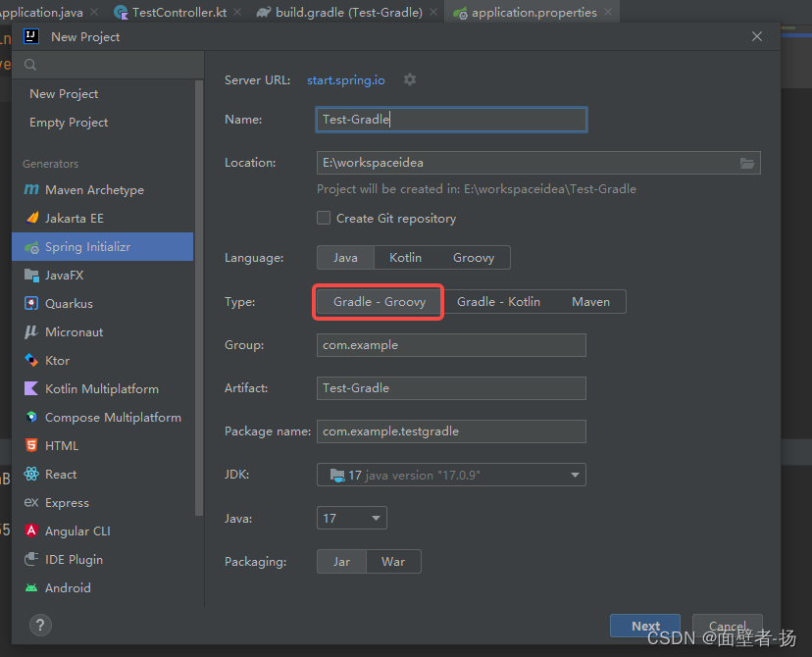Select Kotlin Multiplatform generator
This screenshot has height=657, width=812.
(103, 389)
